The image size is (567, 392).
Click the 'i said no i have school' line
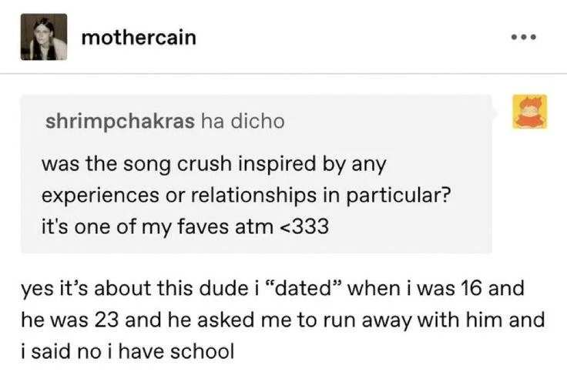point(128,351)
